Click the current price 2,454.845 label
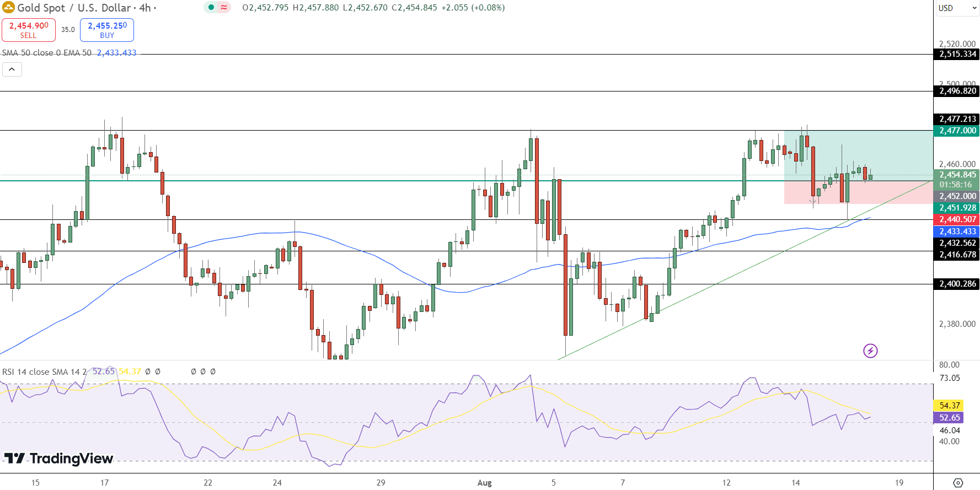Viewport: 980px width, 490px height. tap(957, 175)
